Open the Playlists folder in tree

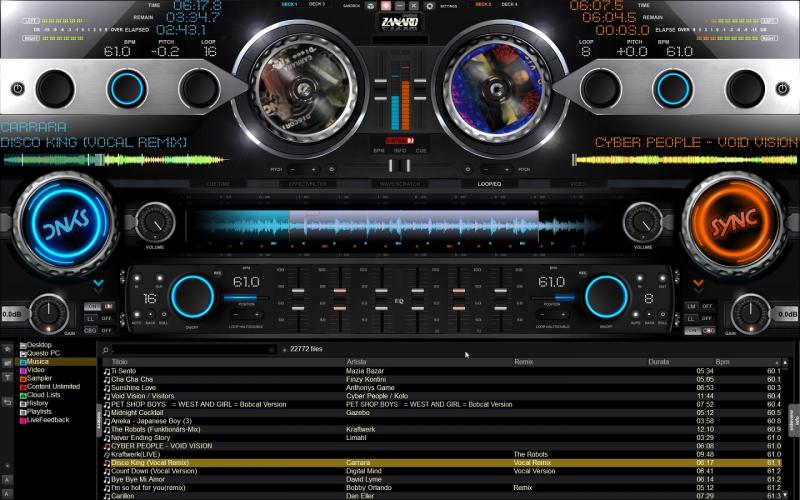[x=39, y=412]
